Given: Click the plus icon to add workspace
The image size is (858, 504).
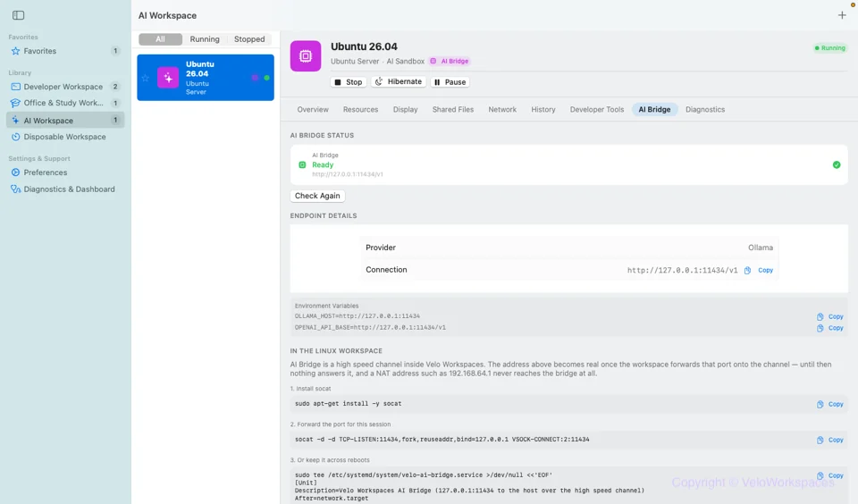Looking at the screenshot, I should click(842, 15).
